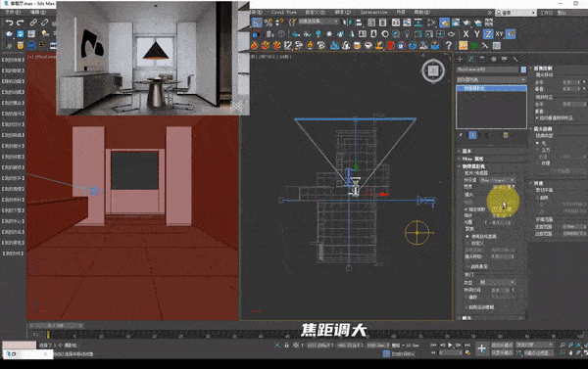Select the 自定义 focus radio button
The width and height of the screenshot is (588, 369).
467,243
